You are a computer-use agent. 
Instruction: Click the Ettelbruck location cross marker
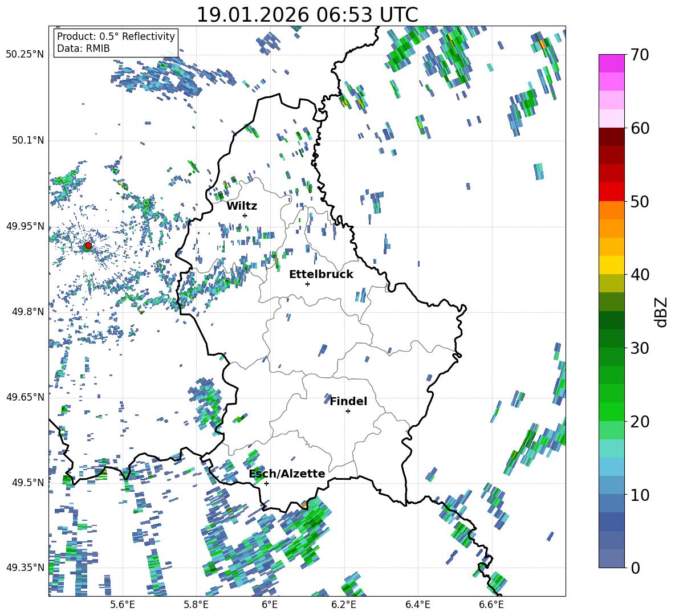pos(307,284)
